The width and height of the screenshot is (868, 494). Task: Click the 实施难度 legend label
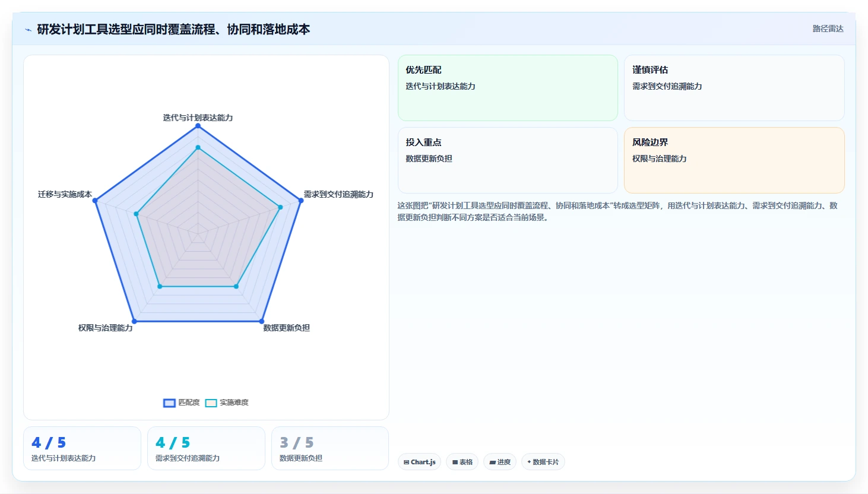coord(234,403)
